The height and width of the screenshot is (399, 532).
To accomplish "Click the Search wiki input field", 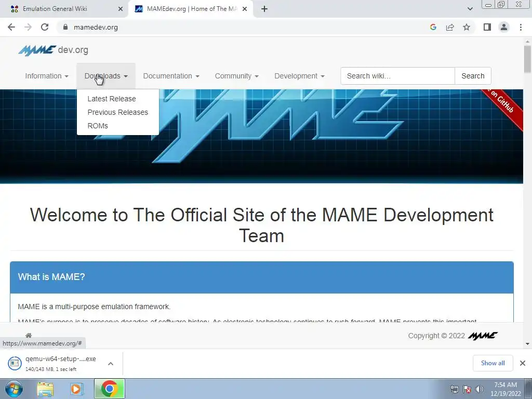I will click(x=397, y=76).
